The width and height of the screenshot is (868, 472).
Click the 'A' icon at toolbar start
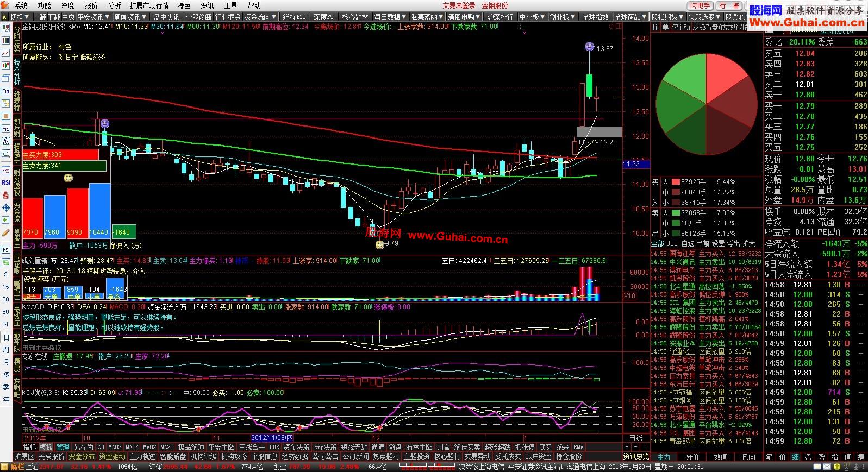[5, 17]
